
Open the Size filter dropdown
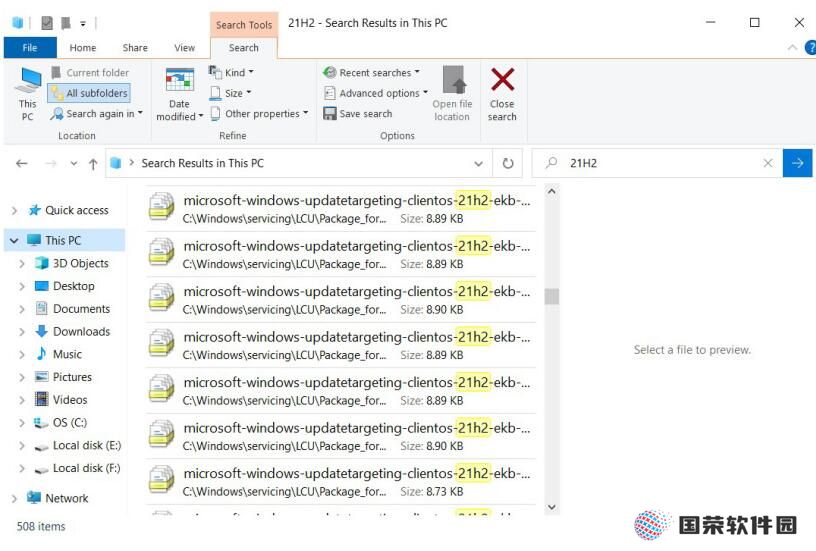click(230, 93)
